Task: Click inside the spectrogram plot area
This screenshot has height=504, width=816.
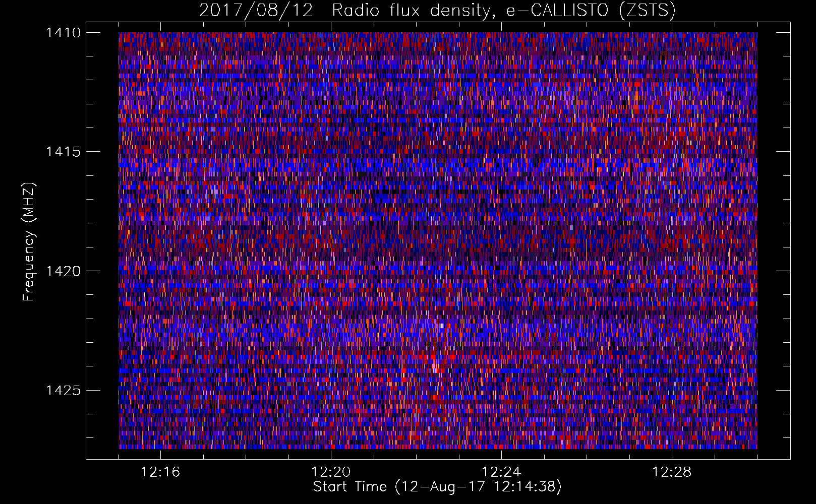Action: 438,240
